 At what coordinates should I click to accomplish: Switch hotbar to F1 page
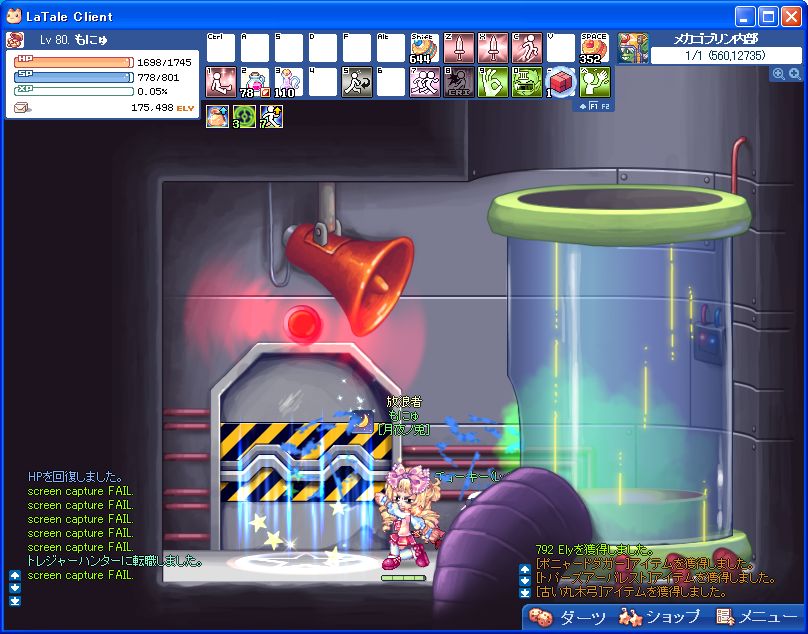point(594,106)
